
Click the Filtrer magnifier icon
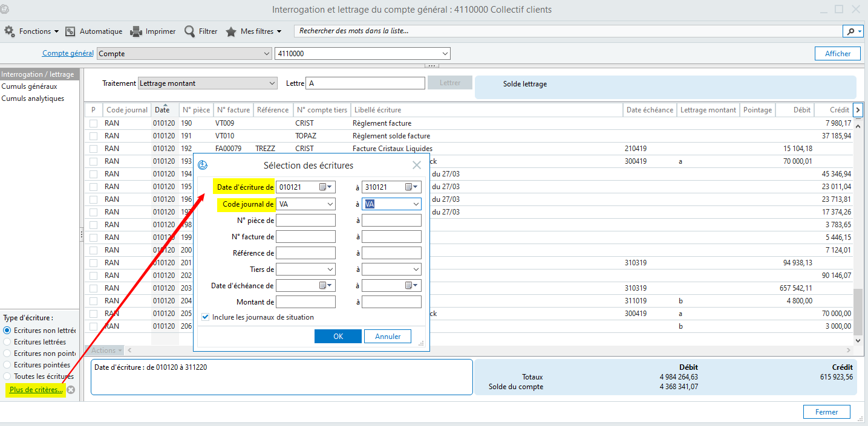tap(190, 31)
